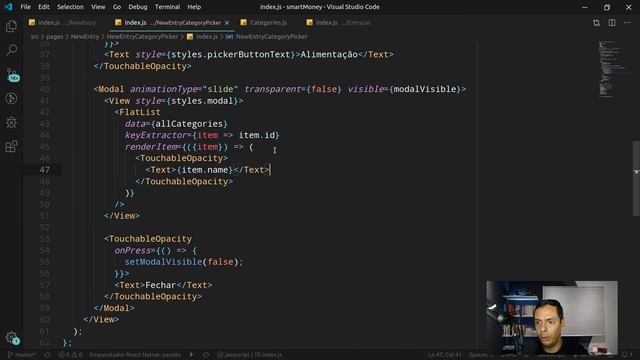The width and height of the screenshot is (640, 360).
Task: Click the vertical scrollbar thumb
Action: point(636,178)
